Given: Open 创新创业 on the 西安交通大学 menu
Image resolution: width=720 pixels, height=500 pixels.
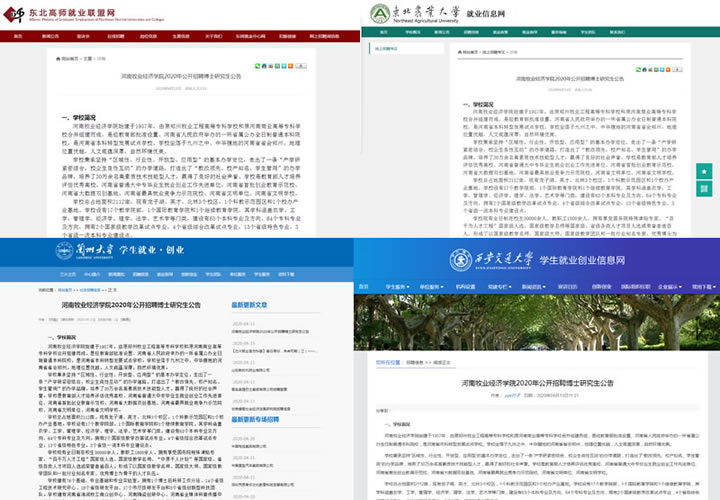Looking at the screenshot, I should click(x=602, y=287).
